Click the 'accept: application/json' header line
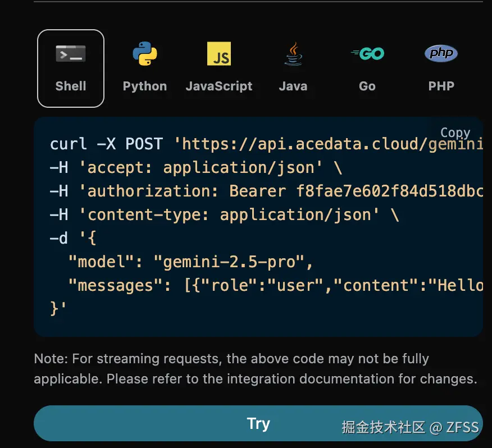This screenshot has height=448, width=492. 196,167
